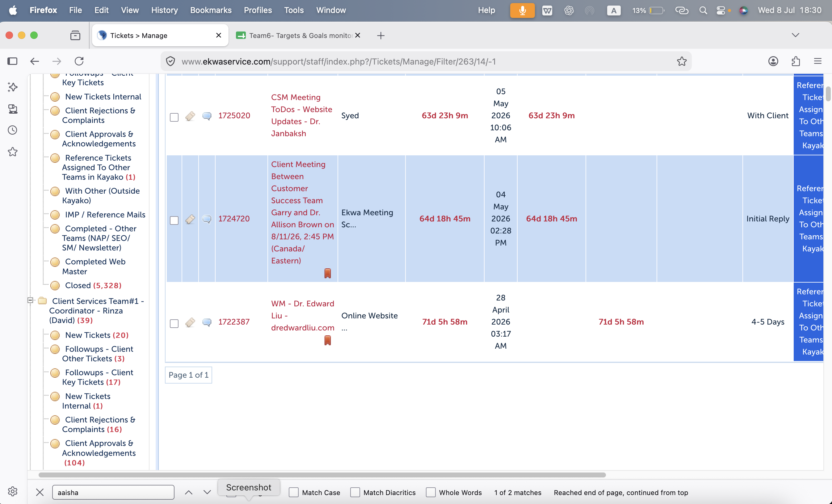
Task: Open the reply bubble for ticket 1724720
Action: [x=207, y=220]
